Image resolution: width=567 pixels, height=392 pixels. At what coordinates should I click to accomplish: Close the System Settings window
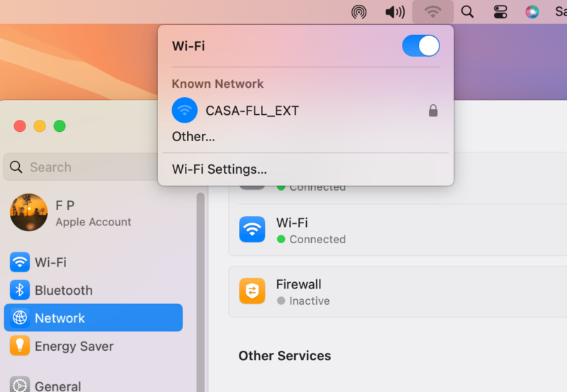[x=20, y=126]
